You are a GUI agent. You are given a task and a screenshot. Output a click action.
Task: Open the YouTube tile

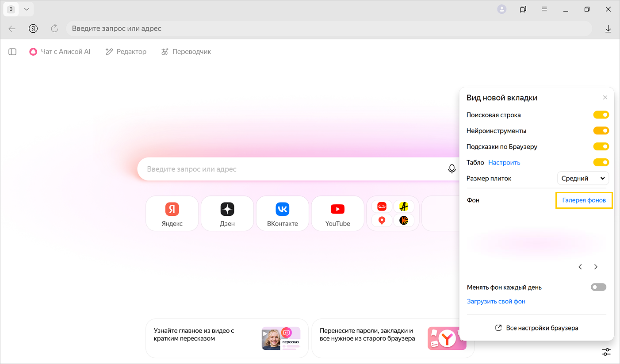pyautogui.click(x=337, y=214)
